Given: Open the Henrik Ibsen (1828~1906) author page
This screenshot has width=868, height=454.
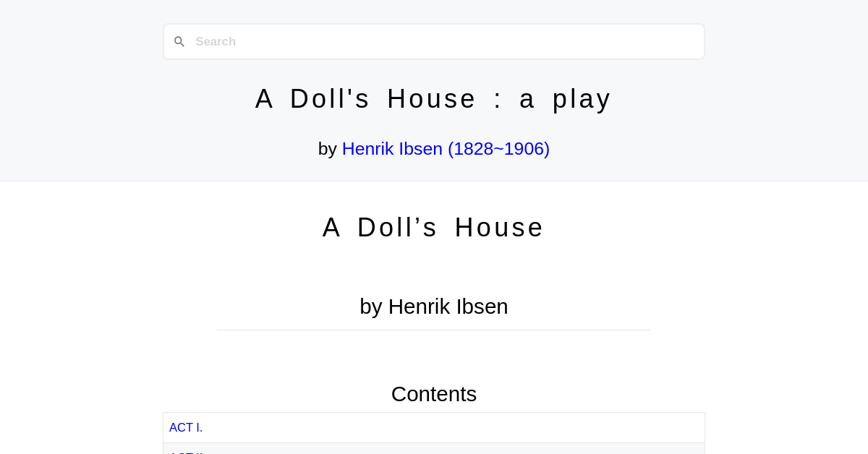Looking at the screenshot, I should 446,149.
